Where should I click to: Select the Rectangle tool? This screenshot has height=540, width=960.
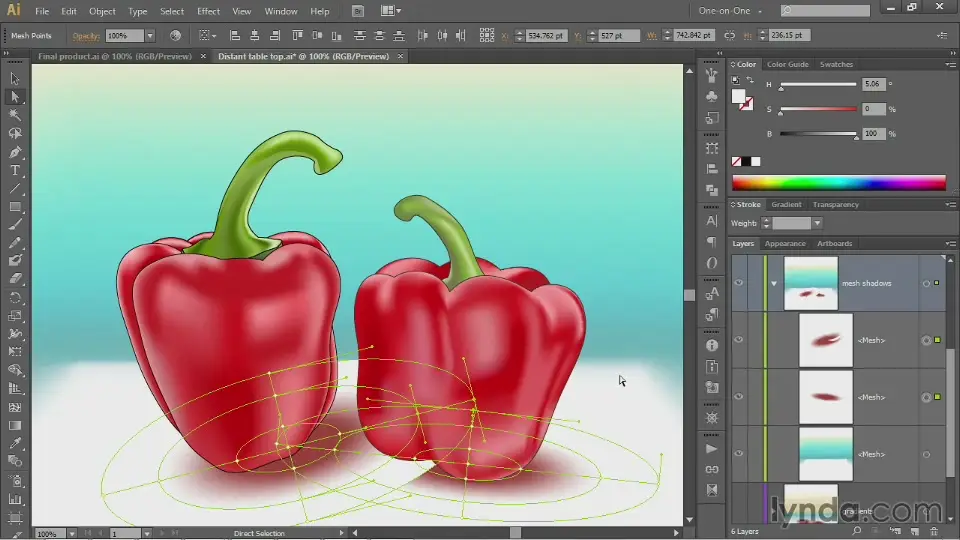point(15,207)
